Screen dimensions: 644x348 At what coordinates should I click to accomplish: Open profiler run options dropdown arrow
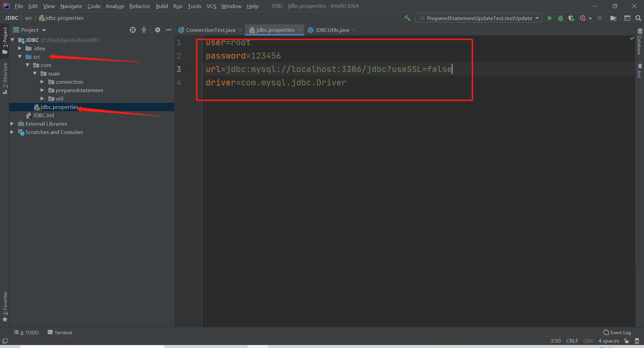click(x=590, y=18)
